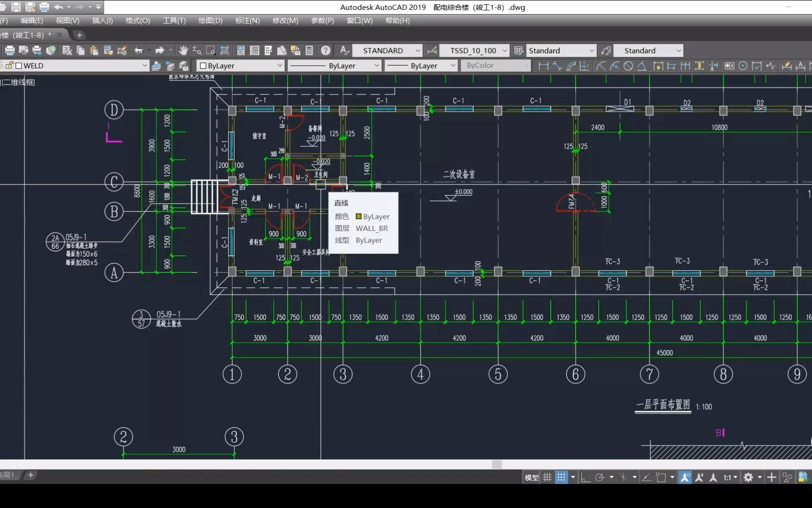Toggle 2D object snap in status bar
Screen dimensions: 812x508
[661, 477]
